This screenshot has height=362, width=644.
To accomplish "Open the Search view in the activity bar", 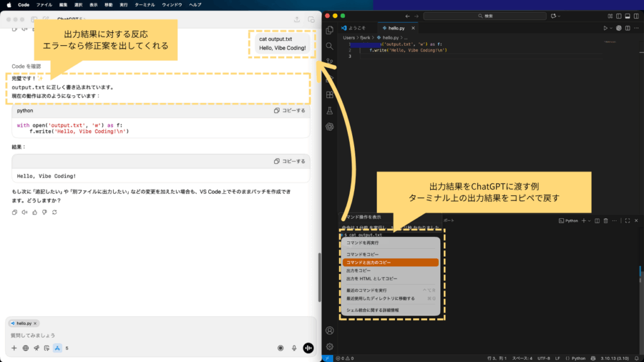I will pos(330,46).
